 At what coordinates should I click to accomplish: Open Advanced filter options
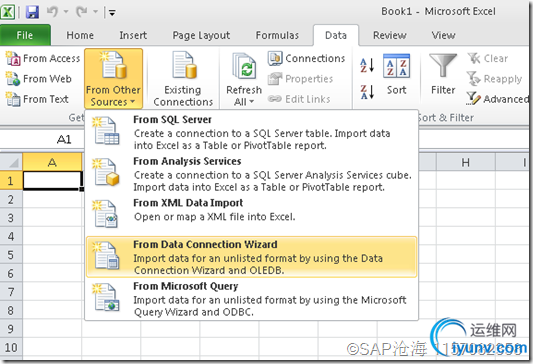[x=497, y=99]
